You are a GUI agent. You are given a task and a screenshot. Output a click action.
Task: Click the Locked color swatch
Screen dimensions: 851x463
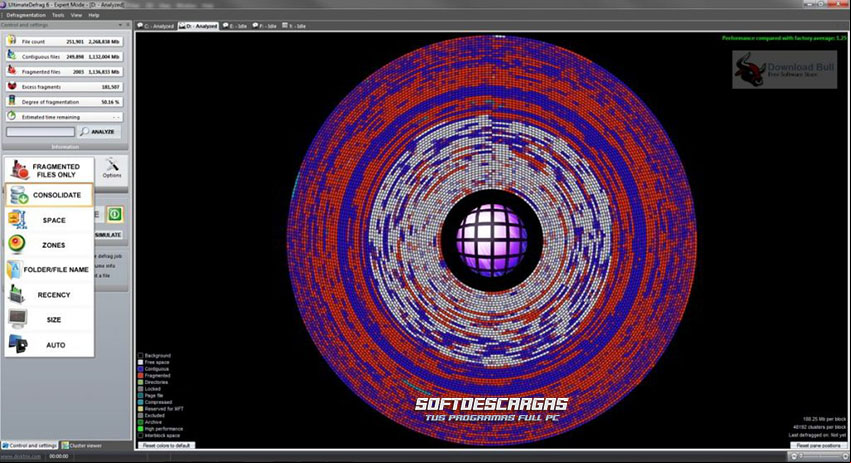tap(141, 389)
